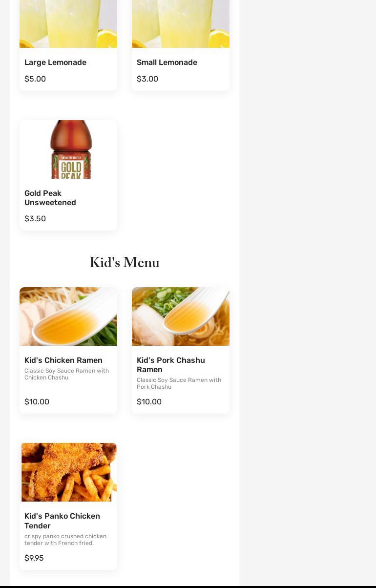376x588 pixels.
Task: Click the Pork Chashu ramen description text
Action: coord(179,383)
